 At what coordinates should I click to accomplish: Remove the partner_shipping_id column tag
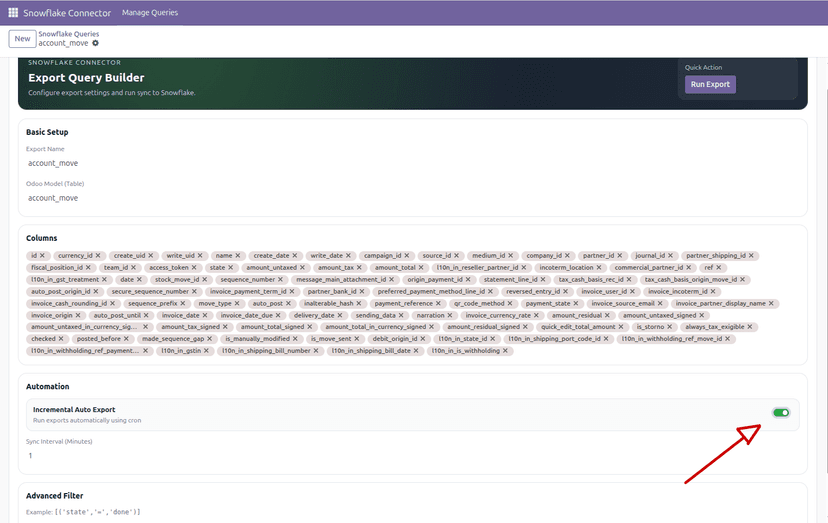click(751, 256)
